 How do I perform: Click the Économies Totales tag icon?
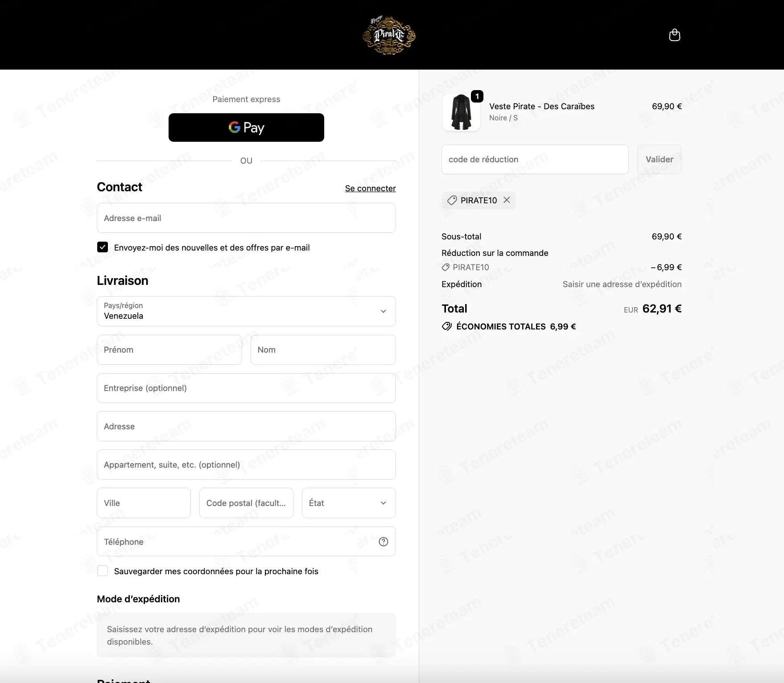446,326
